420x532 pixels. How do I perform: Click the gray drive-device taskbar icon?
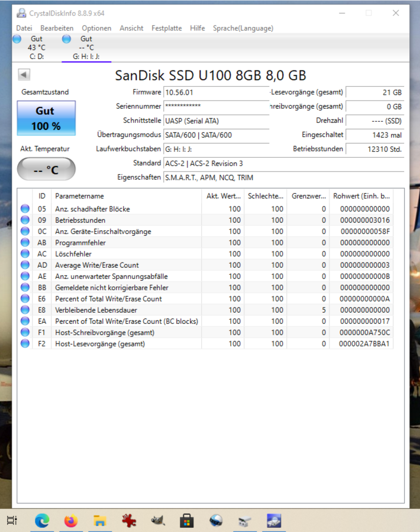coord(245,521)
